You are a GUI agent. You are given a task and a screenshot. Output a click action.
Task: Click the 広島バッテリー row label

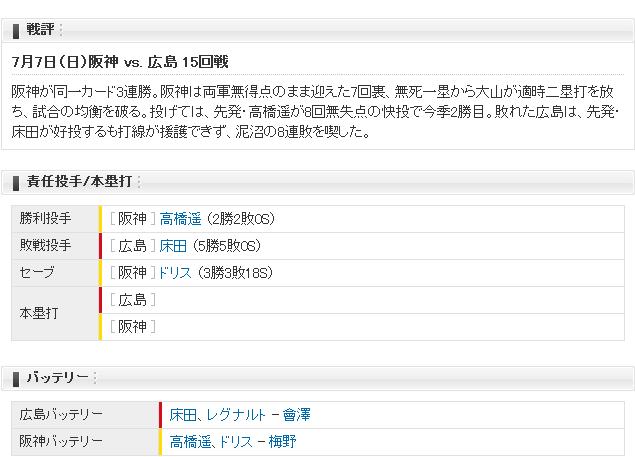point(61,414)
